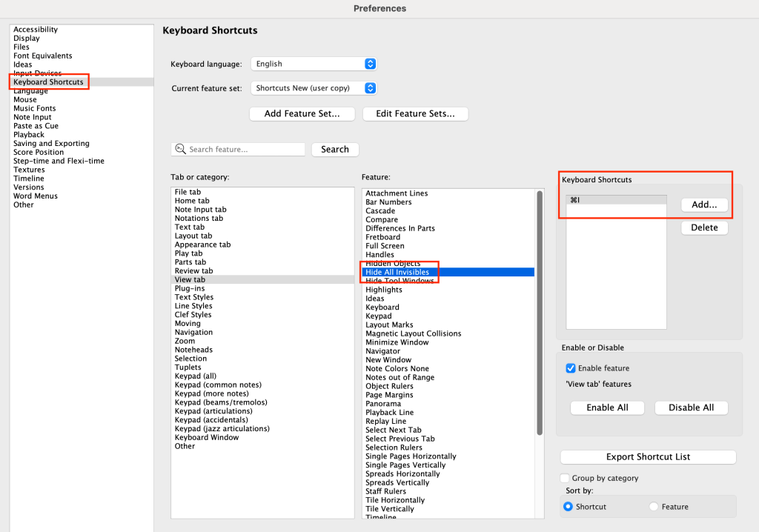
Task: Open the Current feature set dropdown
Action: [313, 87]
